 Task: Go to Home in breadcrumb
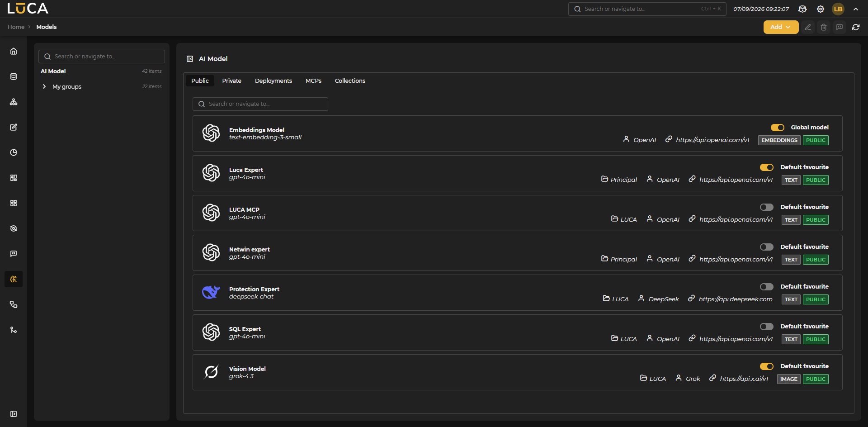[16, 27]
